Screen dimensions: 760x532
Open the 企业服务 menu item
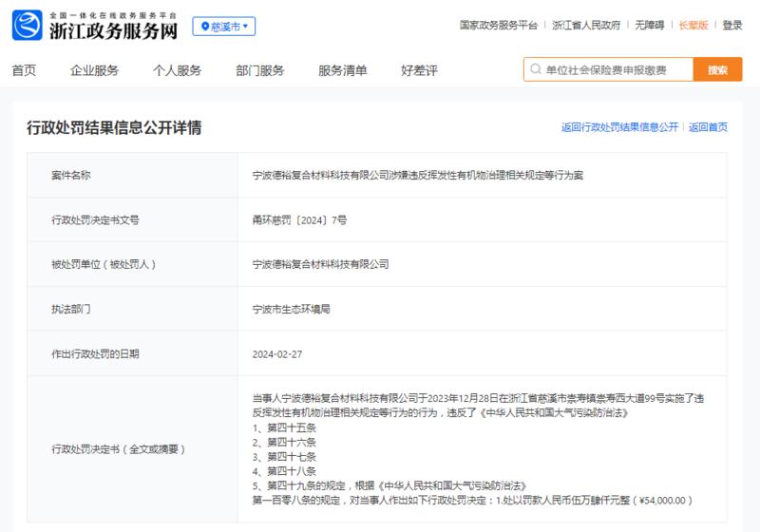click(x=94, y=70)
